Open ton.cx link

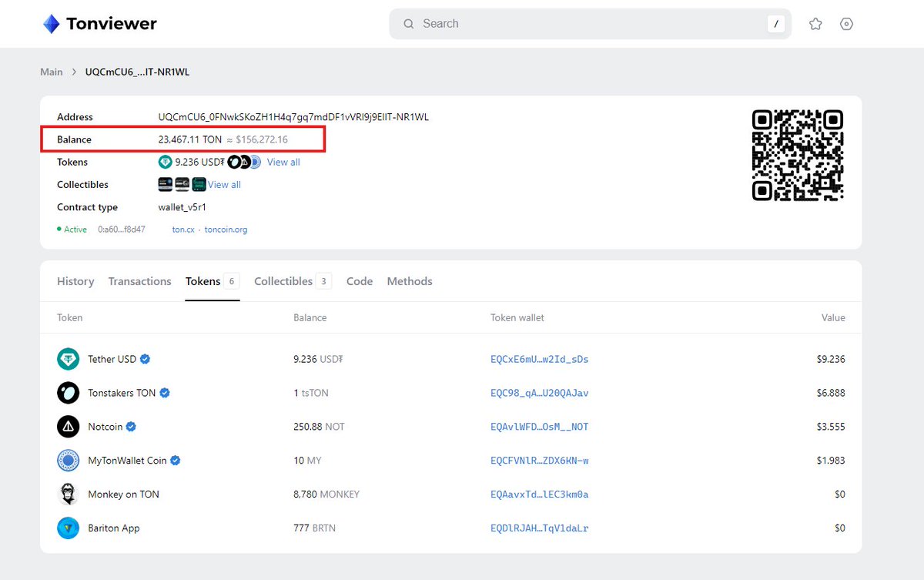(183, 230)
